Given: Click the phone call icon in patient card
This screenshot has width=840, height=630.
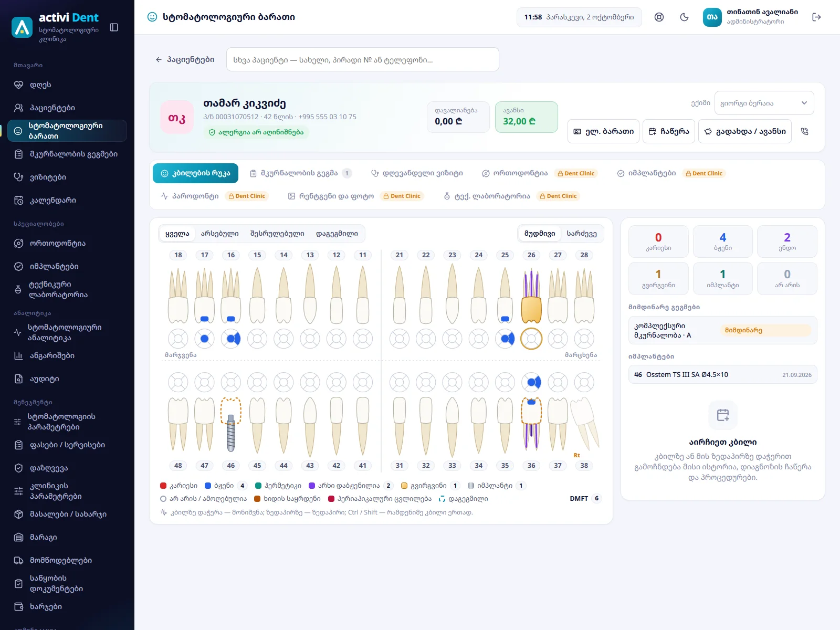Looking at the screenshot, I should tap(804, 131).
